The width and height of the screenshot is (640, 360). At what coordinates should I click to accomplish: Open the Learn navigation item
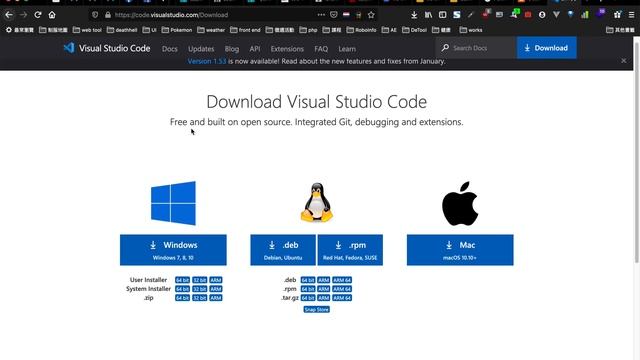(347, 49)
